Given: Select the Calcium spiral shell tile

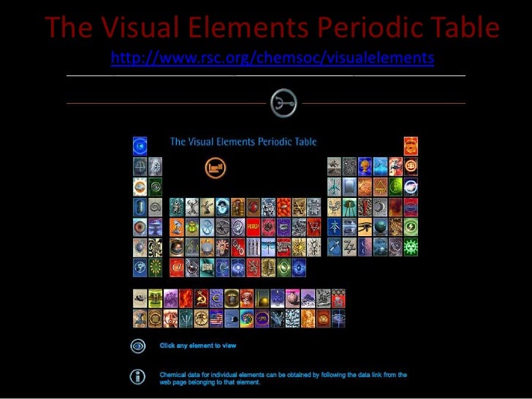Looking at the screenshot, I should (155, 208).
